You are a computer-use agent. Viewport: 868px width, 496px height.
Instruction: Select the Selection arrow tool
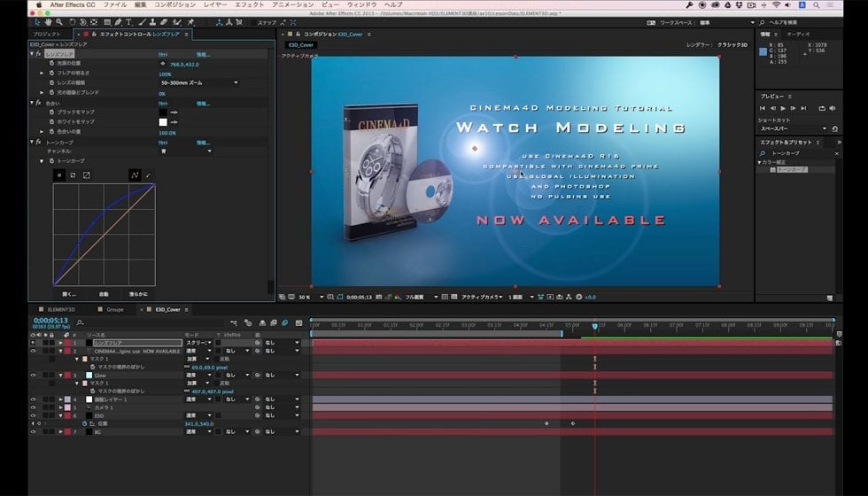tap(37, 22)
